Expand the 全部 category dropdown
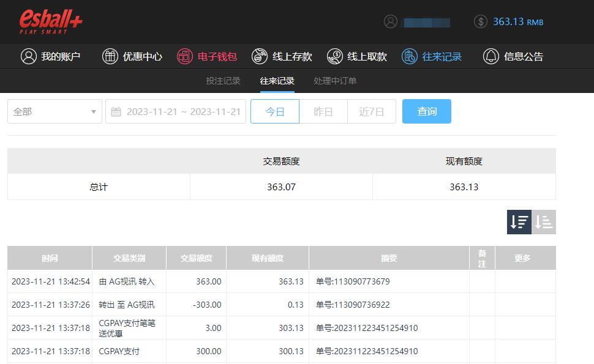This screenshot has height=364, width=594. coord(55,111)
